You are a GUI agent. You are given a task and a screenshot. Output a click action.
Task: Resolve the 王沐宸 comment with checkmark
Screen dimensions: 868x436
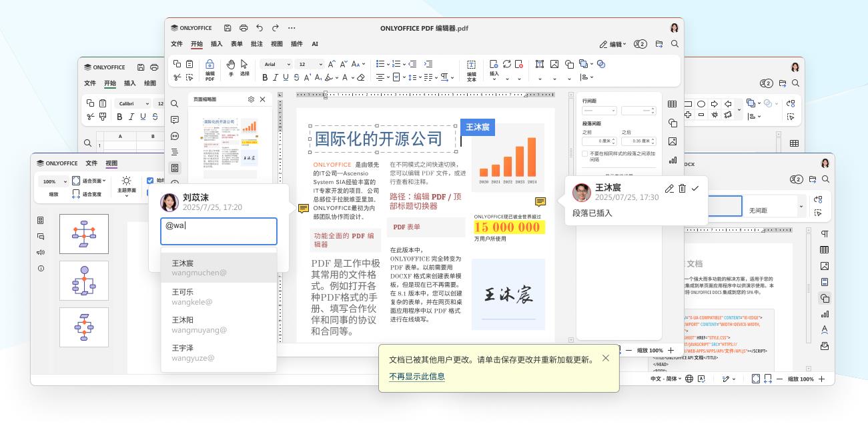click(695, 189)
